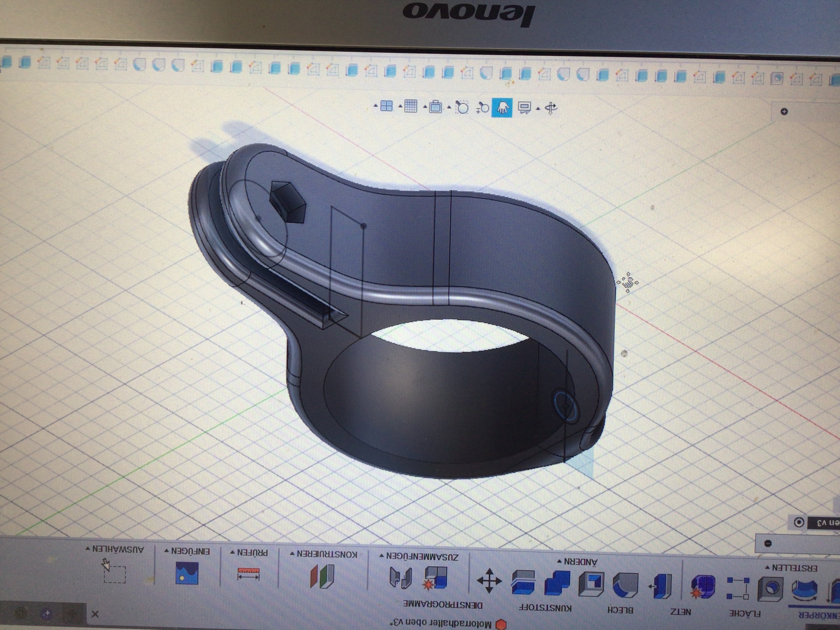Open the PRÜFEN dropdown menu
The width and height of the screenshot is (840, 630).
[249, 552]
